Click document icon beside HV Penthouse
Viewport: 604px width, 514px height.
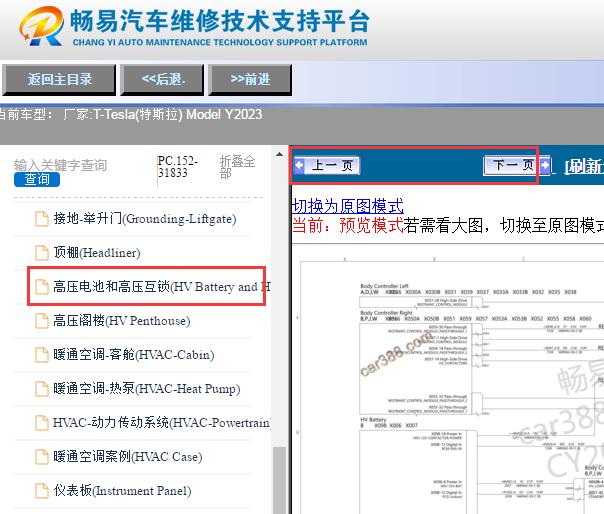(42, 321)
